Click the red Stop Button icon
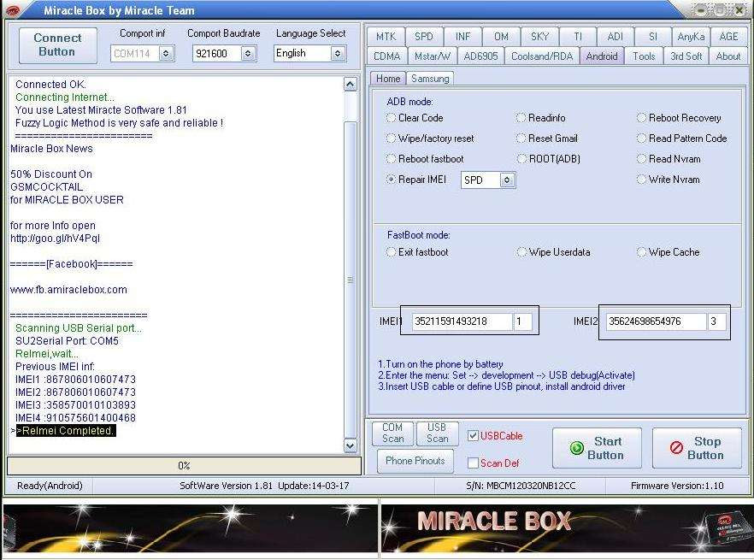This screenshot has height=560, width=754. (x=676, y=448)
